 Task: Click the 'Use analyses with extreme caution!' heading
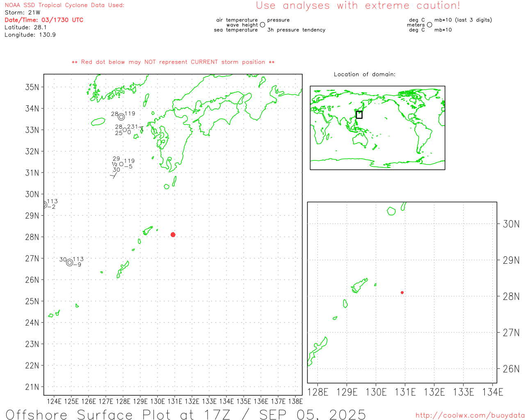[x=358, y=6]
